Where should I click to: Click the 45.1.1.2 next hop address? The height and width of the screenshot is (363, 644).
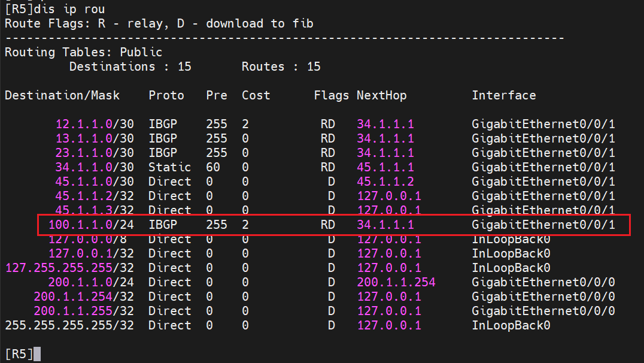(x=385, y=181)
